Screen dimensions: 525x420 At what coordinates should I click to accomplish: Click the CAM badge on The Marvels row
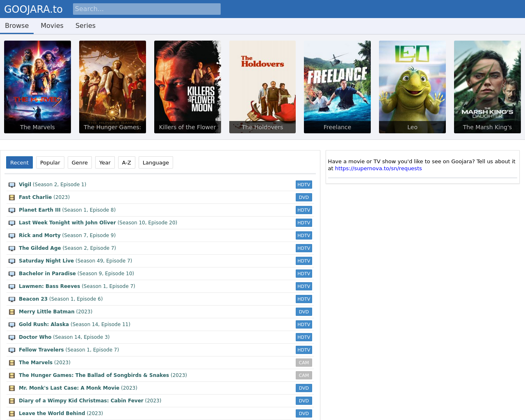pyautogui.click(x=304, y=363)
